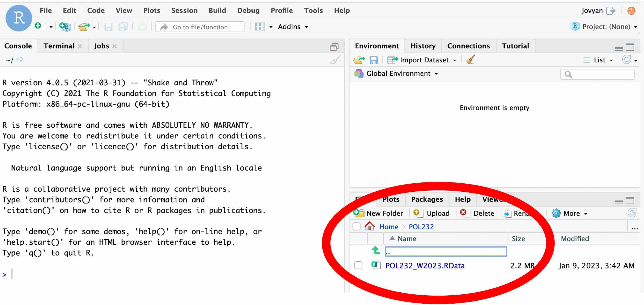
Task: Click the Create a Project icon
Action: click(x=65, y=26)
